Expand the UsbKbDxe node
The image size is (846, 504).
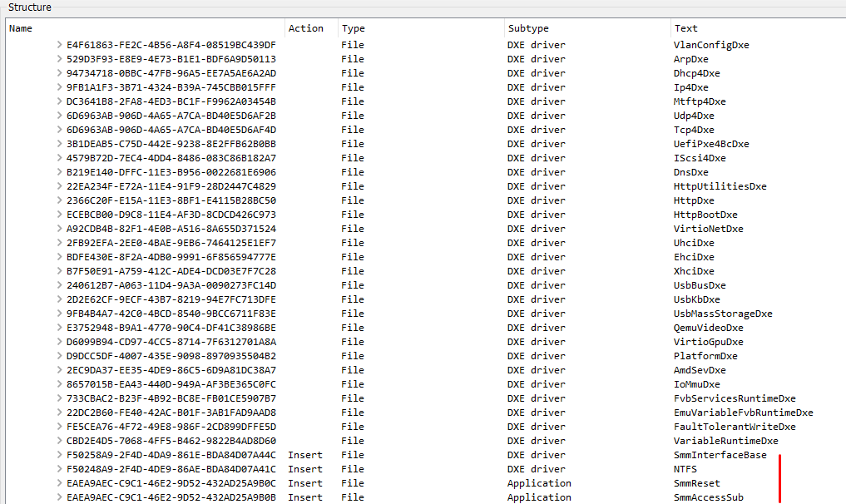coord(58,299)
